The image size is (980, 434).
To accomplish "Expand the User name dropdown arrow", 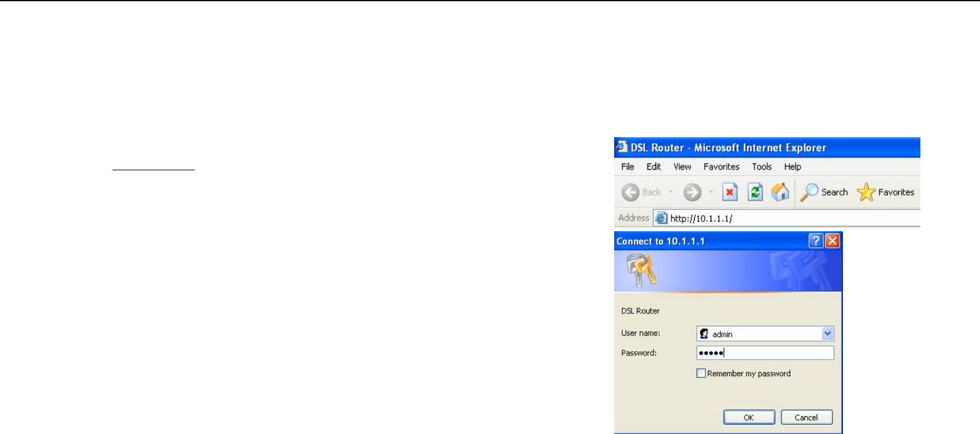I will [x=828, y=334].
